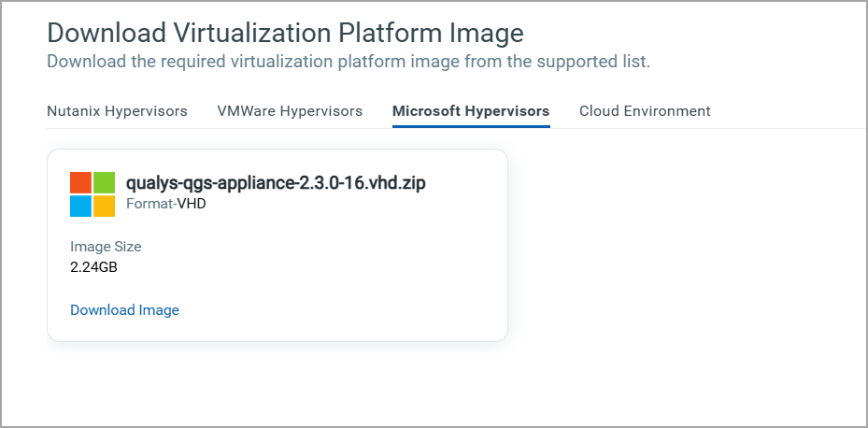Select the qualys-qgs-appliance-2.3.0-16.vhd.zip file name
868x428 pixels.
tap(276, 183)
